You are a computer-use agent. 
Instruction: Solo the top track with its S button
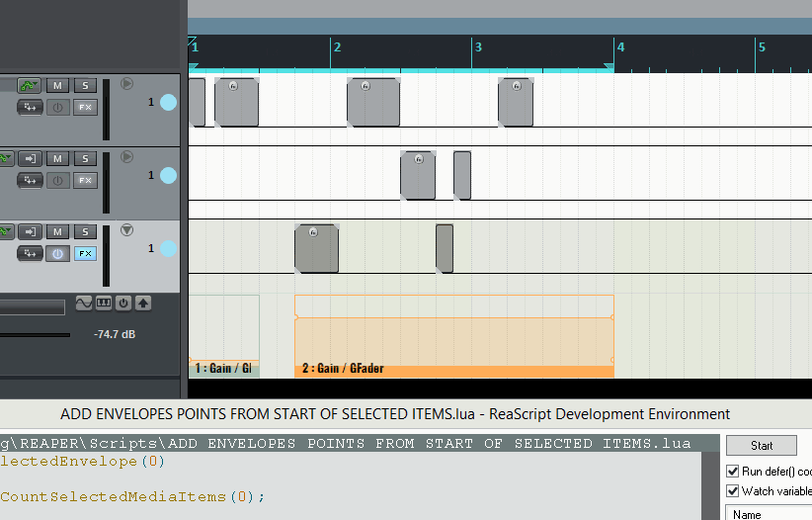[x=85, y=86]
